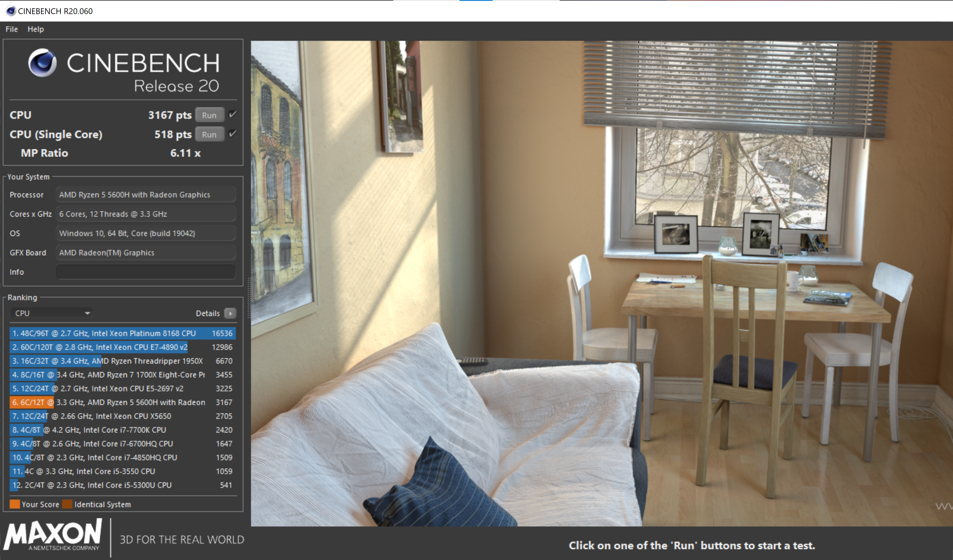
Task: Click the Processor field AMD Ryzen 5 5600H
Action: tap(146, 195)
